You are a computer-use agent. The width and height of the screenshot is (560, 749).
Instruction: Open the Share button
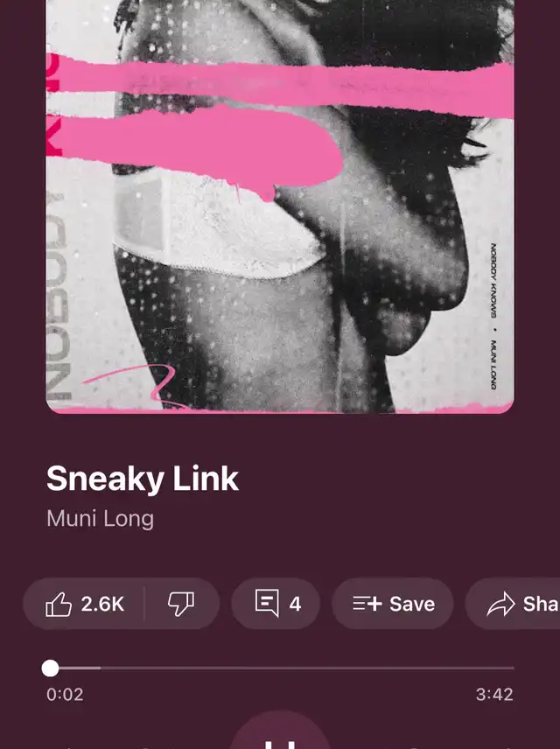tap(513, 604)
